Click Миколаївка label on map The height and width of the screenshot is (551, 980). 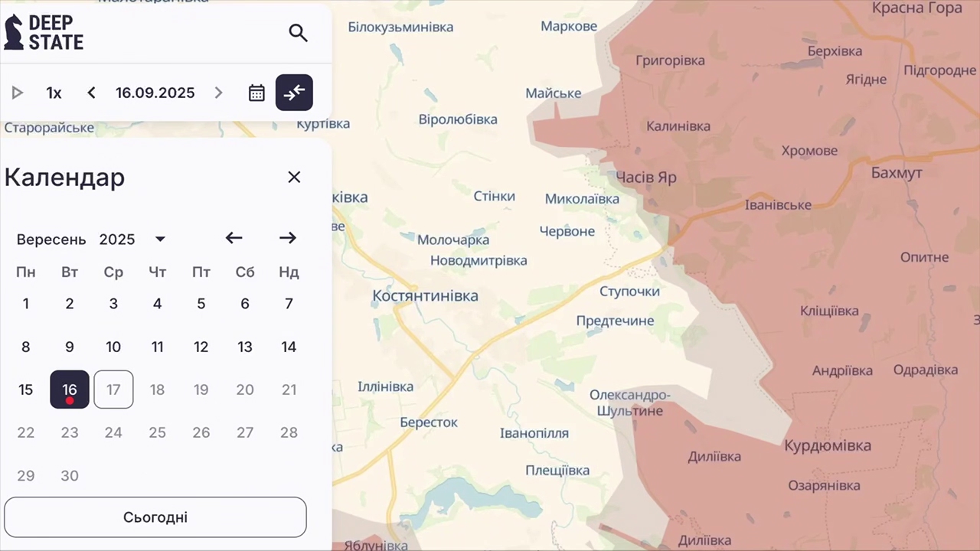(583, 199)
